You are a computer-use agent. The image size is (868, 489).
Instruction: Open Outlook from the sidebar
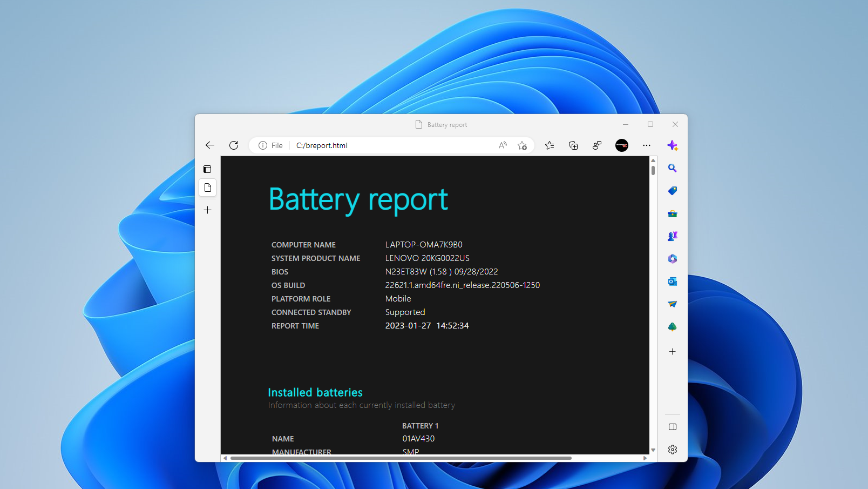click(673, 282)
